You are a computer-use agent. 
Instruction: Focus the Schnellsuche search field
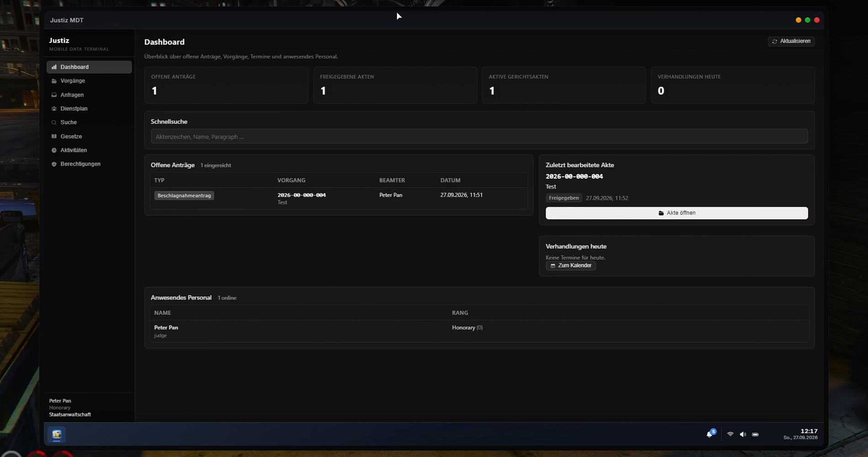(x=479, y=137)
